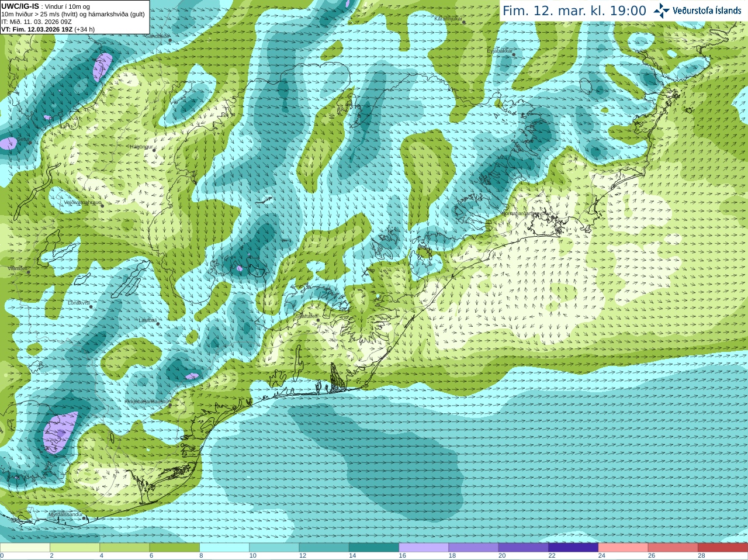This screenshot has height=560, width=748.
Task: Click the legend value '24'
Action: 602,556
